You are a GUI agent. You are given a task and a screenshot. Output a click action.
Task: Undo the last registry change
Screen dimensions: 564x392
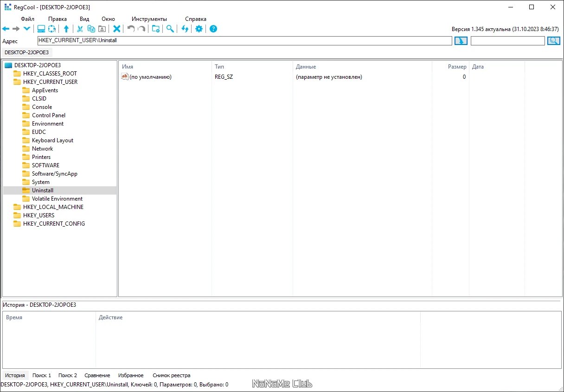[130, 29]
